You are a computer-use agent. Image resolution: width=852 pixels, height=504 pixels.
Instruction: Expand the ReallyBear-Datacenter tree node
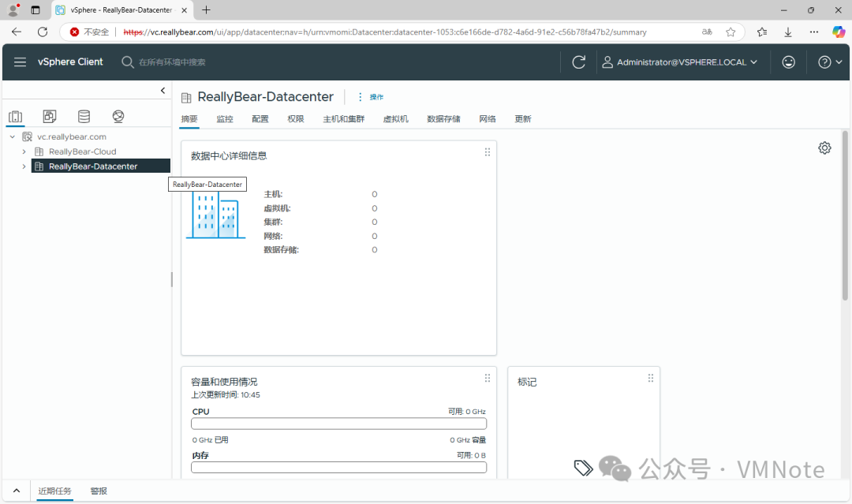pos(24,166)
